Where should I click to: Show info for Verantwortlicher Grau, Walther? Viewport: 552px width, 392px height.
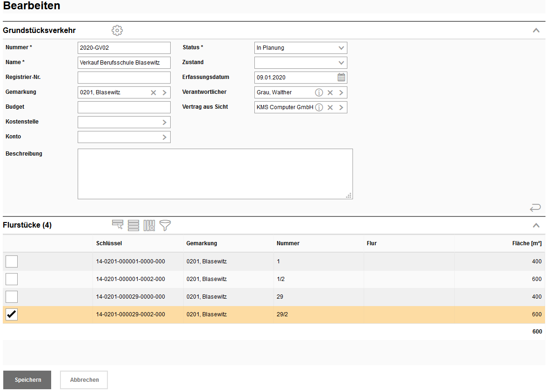tap(319, 92)
